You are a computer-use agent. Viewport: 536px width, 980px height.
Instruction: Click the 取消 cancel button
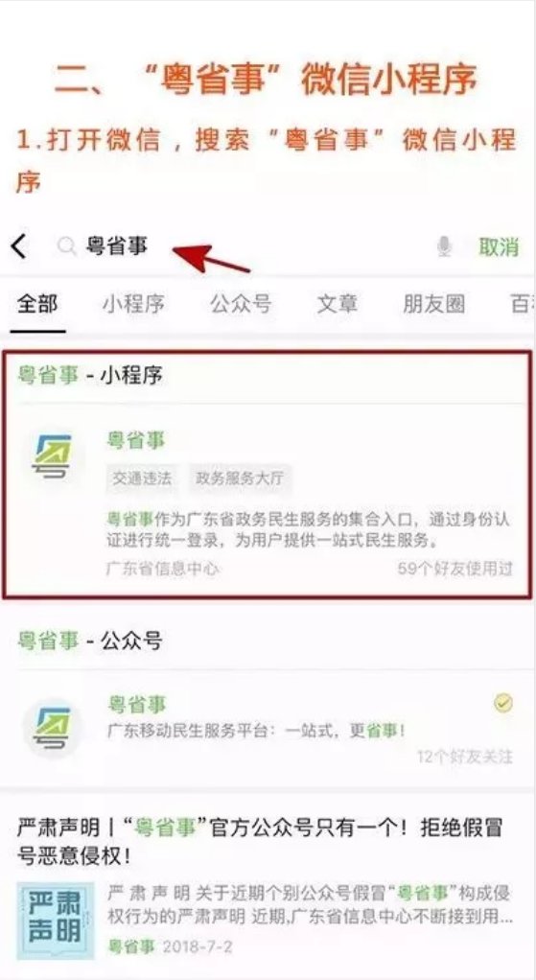499,246
